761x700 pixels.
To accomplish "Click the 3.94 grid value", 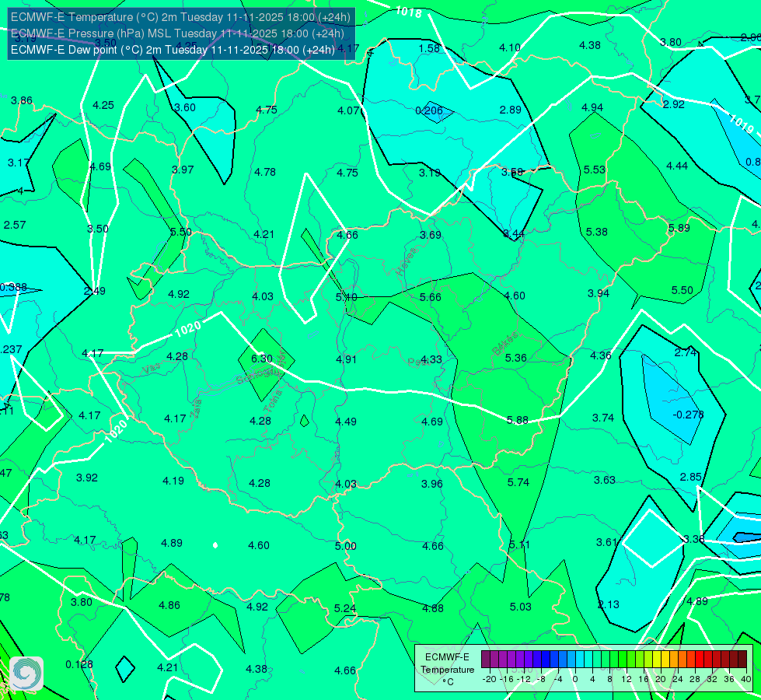I will (599, 293).
